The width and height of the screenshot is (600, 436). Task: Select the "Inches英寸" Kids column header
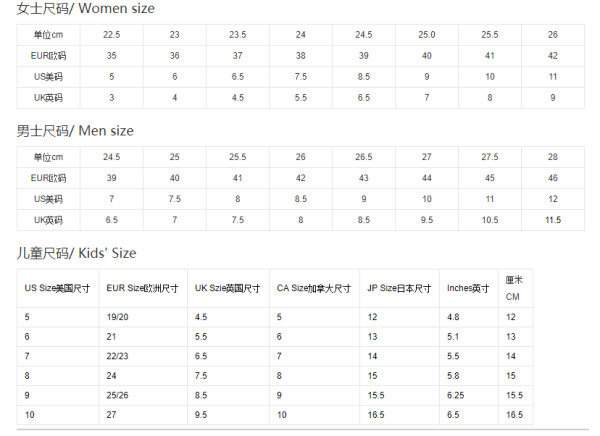click(x=468, y=289)
